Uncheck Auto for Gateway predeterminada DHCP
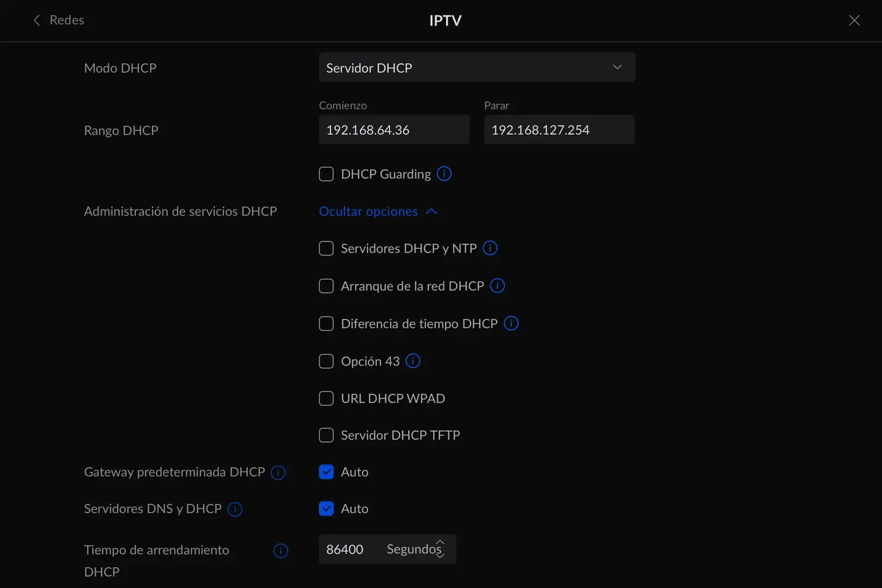The height and width of the screenshot is (588, 882). [x=326, y=472]
